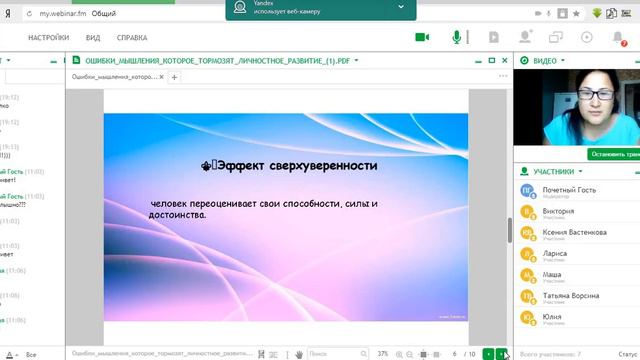Screen dimensions: 640x360
Task: Expand the PDF document title dropdown arrow
Action: (x=356, y=60)
